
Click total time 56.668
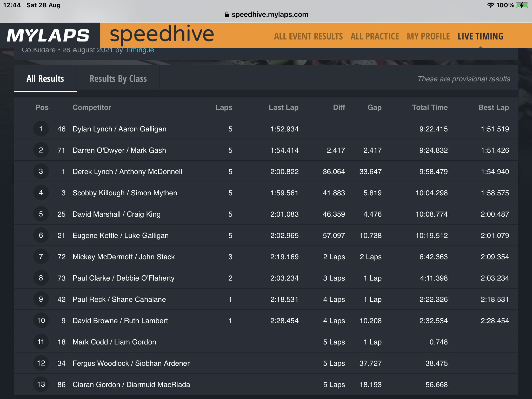point(436,385)
